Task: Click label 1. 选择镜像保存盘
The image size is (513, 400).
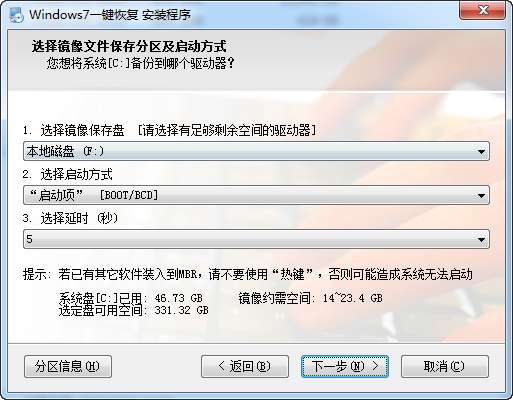Action: (x=74, y=130)
